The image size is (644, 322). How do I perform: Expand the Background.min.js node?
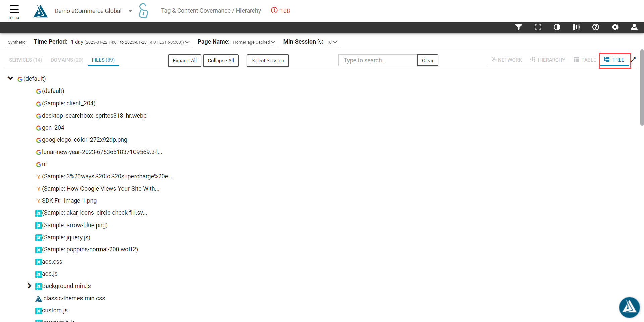[x=30, y=286]
